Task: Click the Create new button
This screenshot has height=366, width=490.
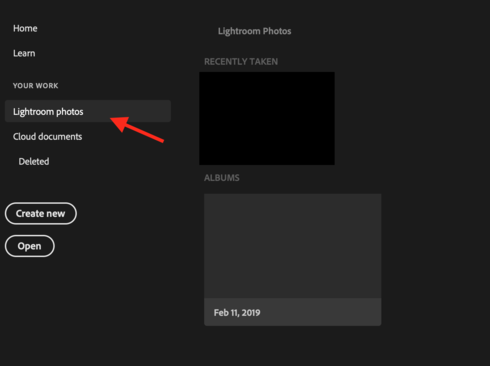Action: point(41,213)
